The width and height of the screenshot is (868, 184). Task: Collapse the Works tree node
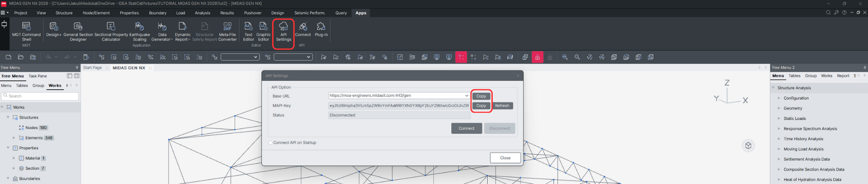(2, 107)
